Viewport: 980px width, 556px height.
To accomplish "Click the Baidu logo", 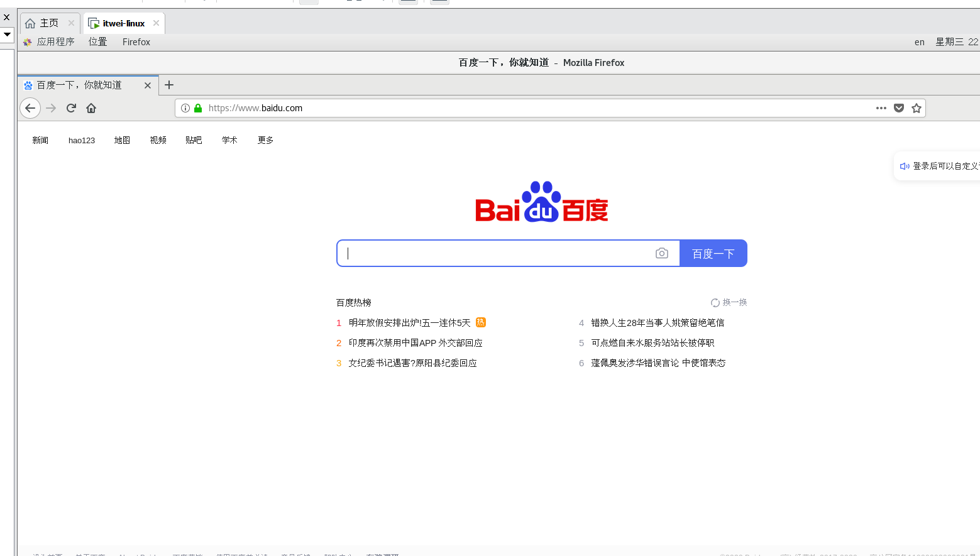I will (542, 202).
